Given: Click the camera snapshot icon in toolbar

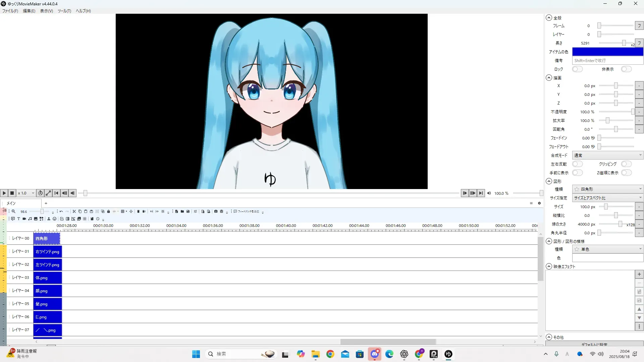Looking at the screenshot, I should (216, 212).
